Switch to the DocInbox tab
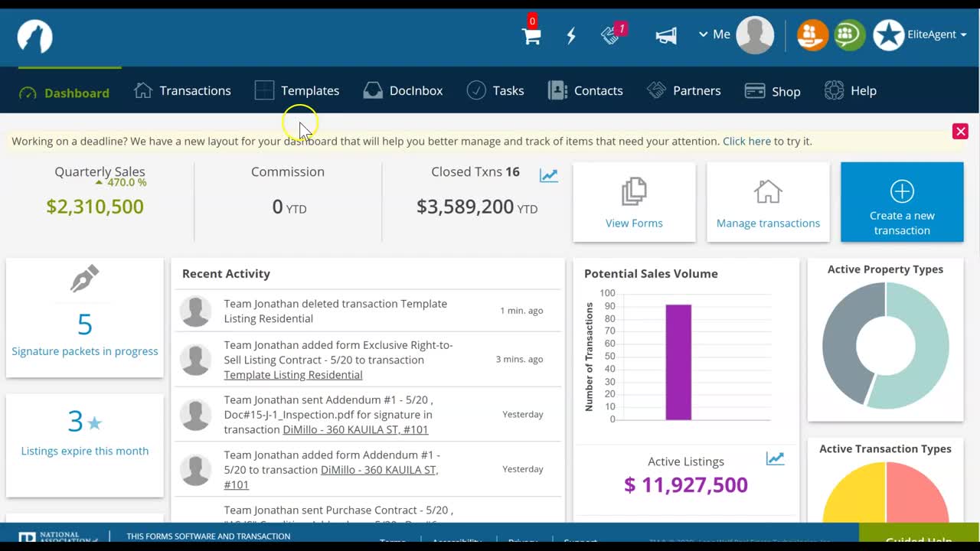The width and height of the screenshot is (980, 551). [x=403, y=90]
